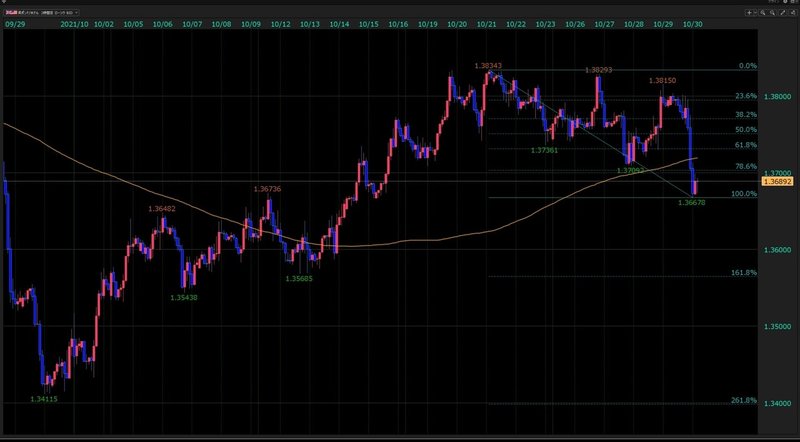Click the 10/08 date axis label
This screenshot has height=442, width=800.
click(221, 24)
